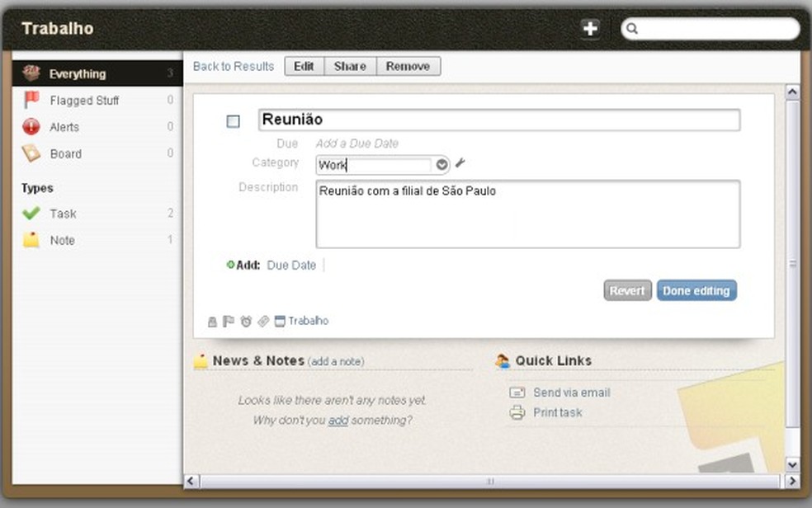Click the alarm clock icon

246,322
